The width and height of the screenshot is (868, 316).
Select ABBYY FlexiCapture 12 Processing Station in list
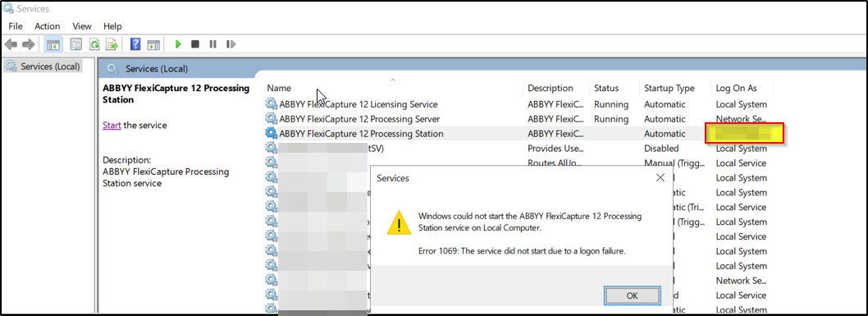pyautogui.click(x=361, y=133)
